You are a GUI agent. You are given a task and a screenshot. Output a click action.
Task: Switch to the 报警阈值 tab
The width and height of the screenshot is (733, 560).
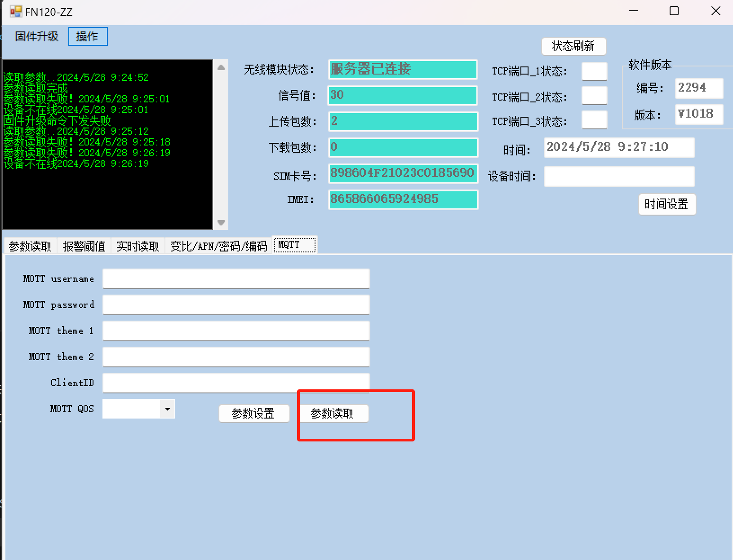tap(84, 246)
